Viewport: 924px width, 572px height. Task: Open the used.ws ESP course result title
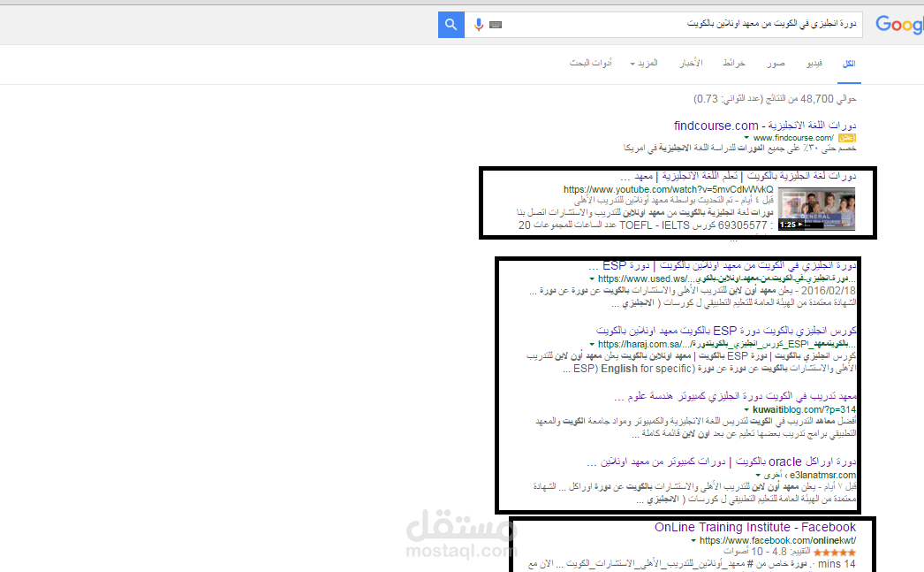pyautogui.click(x=722, y=265)
